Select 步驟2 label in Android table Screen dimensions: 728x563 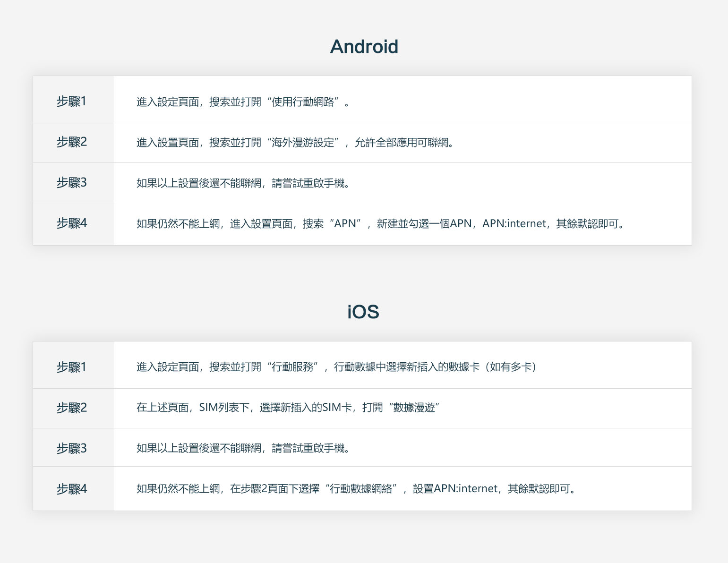[72, 142]
